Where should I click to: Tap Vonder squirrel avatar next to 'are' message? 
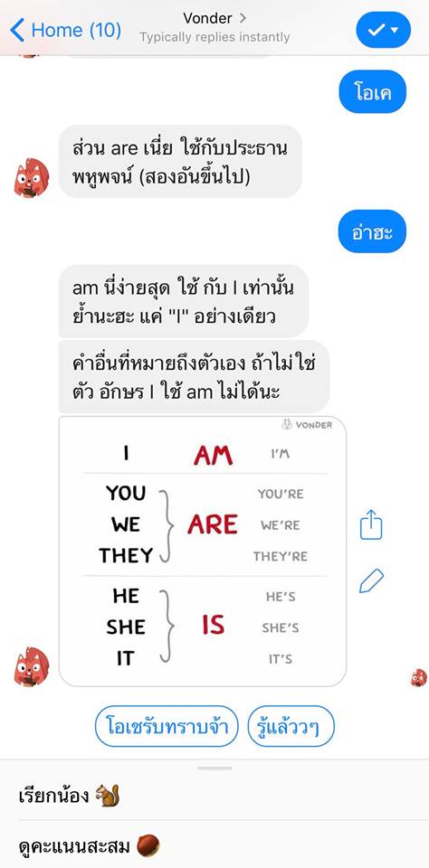[x=32, y=178]
